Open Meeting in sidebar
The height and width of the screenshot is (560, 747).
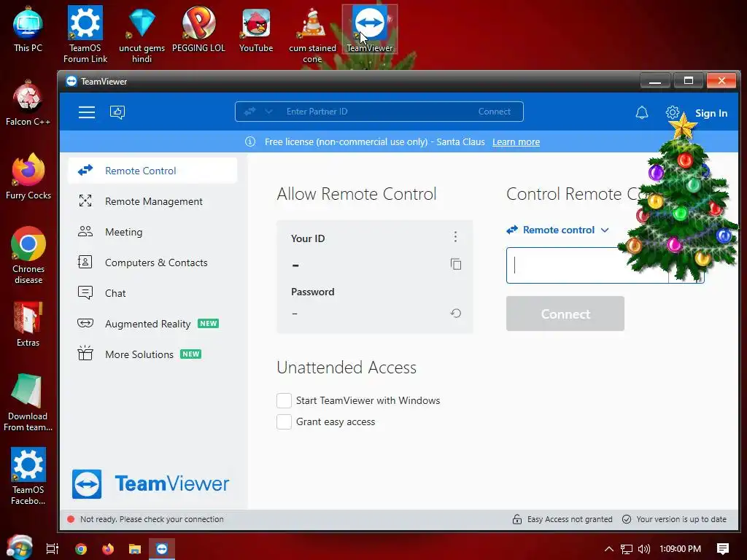pyautogui.click(x=152, y=232)
